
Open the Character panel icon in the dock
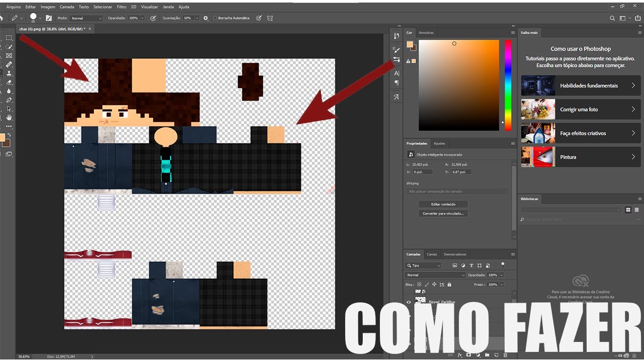pyautogui.click(x=396, y=73)
